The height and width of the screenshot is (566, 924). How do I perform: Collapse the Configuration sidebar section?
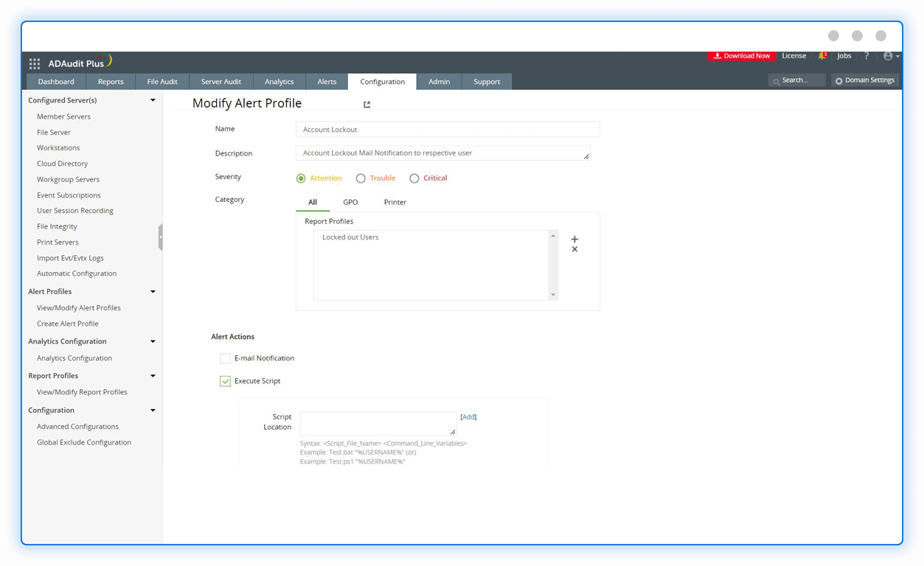coord(153,410)
